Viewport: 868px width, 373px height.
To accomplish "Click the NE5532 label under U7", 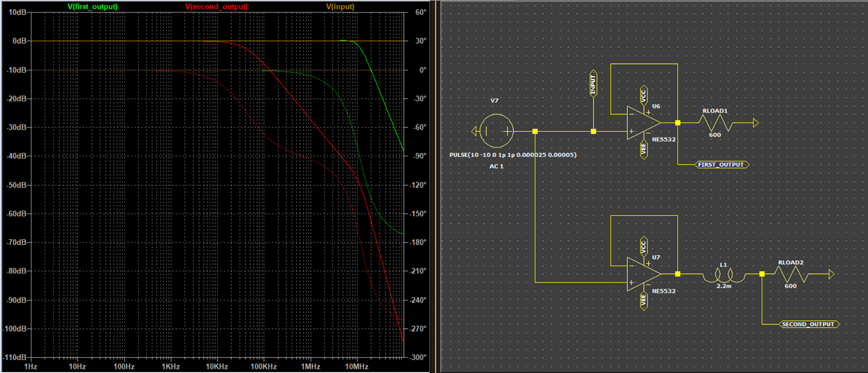I will coord(664,291).
